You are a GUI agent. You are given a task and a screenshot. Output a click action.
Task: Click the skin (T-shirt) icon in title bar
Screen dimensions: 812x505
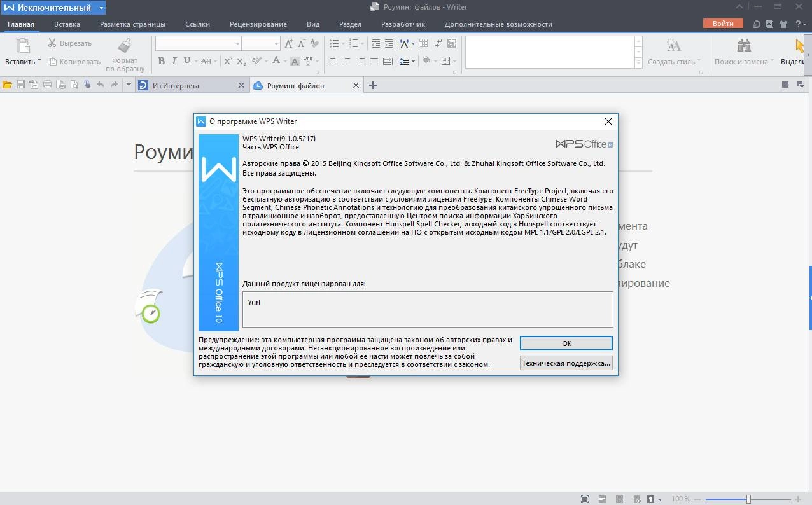(x=783, y=24)
